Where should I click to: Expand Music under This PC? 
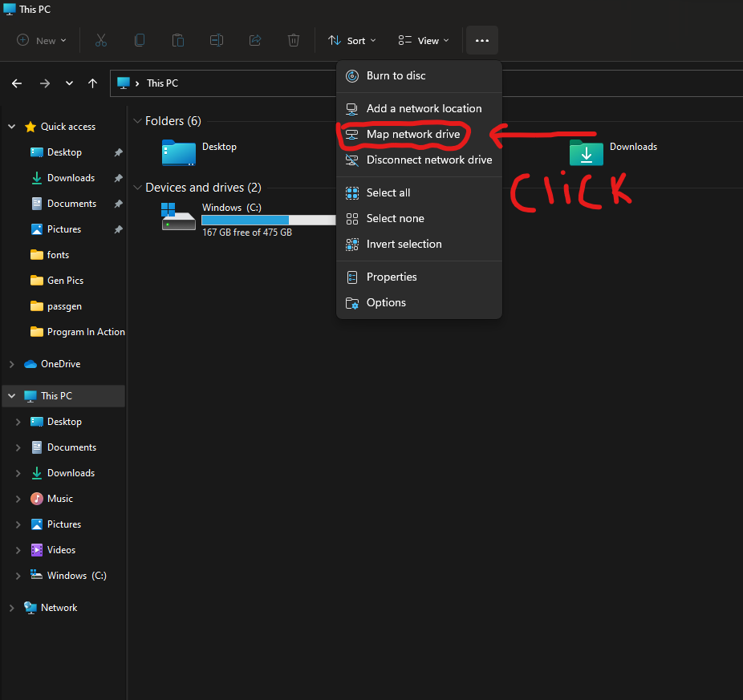[x=18, y=499]
